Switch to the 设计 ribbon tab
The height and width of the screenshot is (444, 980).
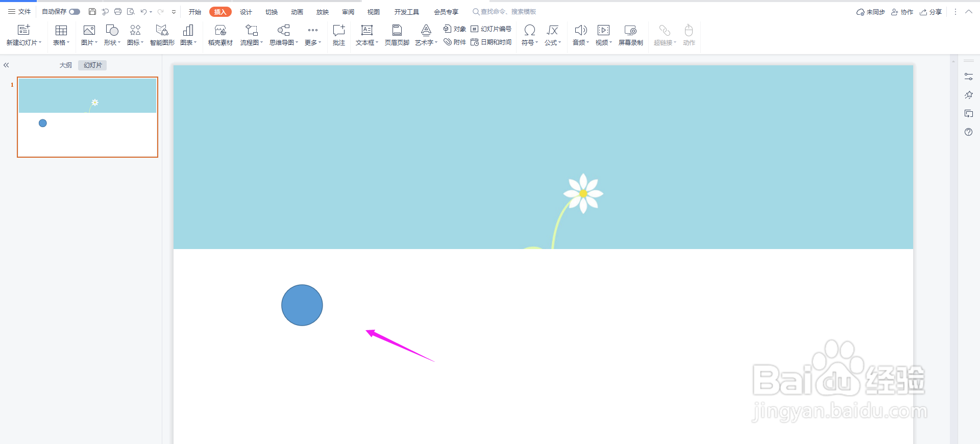click(x=246, y=12)
